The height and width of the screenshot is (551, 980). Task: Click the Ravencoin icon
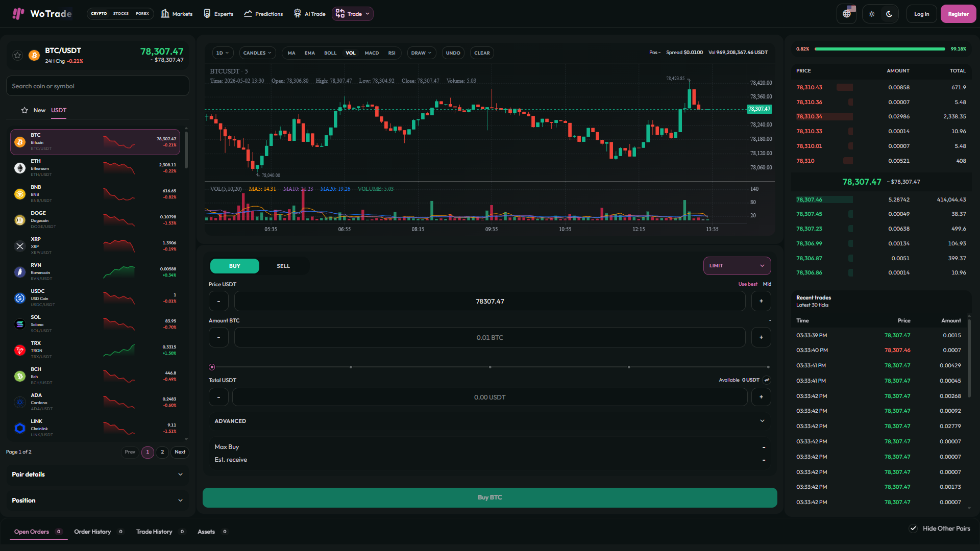click(x=20, y=272)
